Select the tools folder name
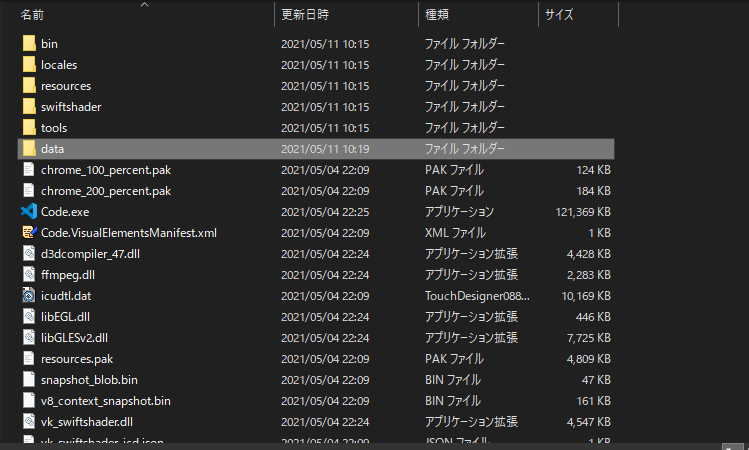The width and height of the screenshot is (749, 450). click(54, 128)
